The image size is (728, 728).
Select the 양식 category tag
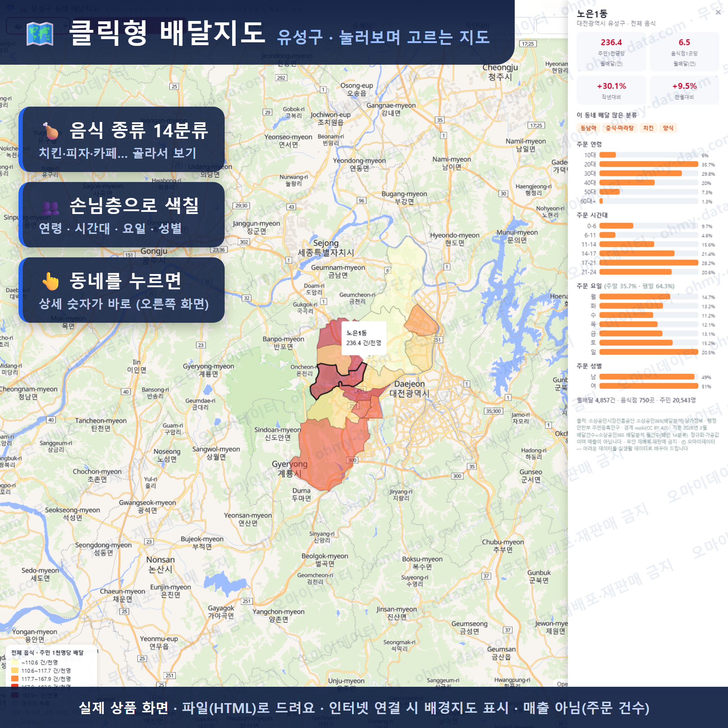click(x=668, y=128)
